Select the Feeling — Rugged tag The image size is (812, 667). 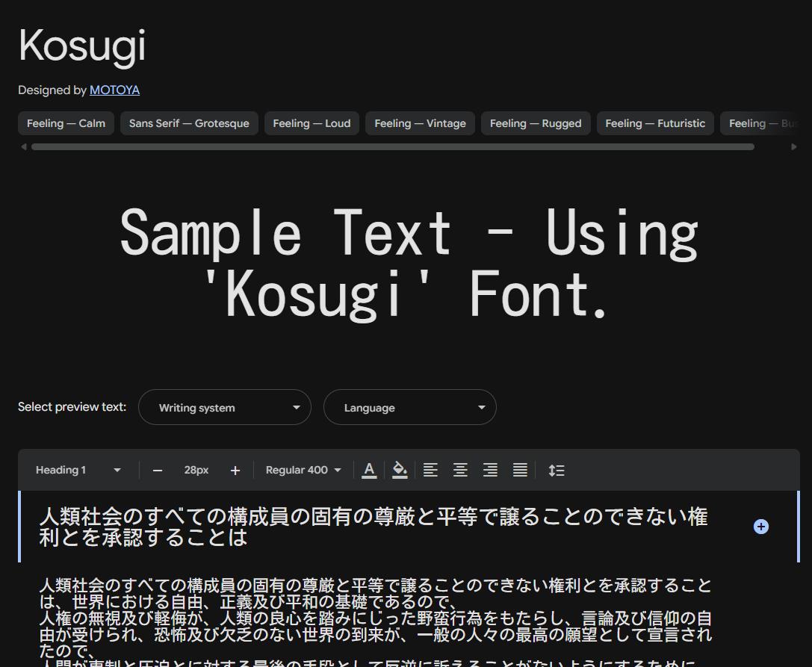click(536, 123)
